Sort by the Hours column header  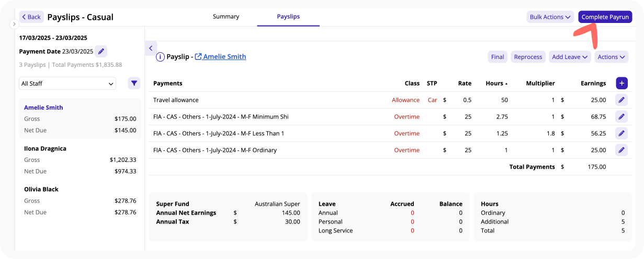[496, 83]
